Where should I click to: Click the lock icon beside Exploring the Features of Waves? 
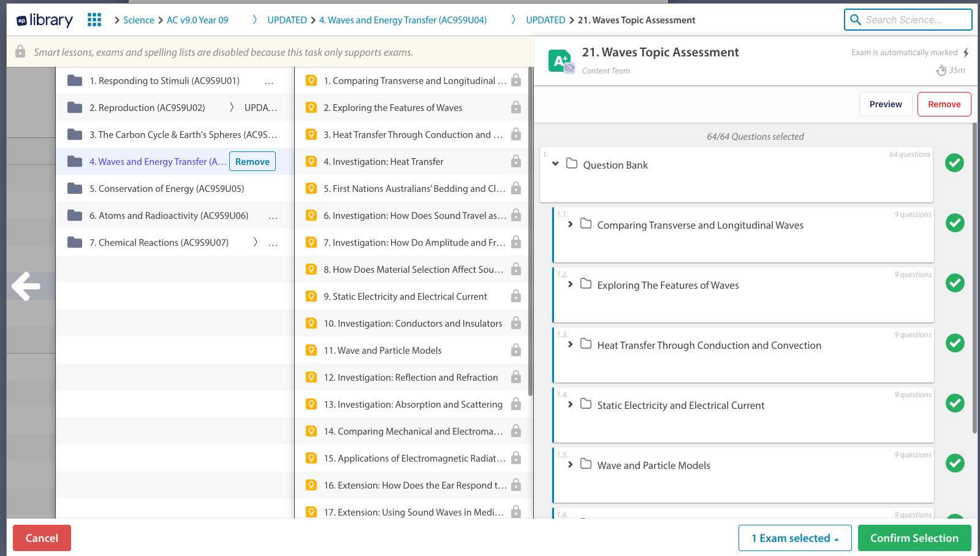(516, 108)
